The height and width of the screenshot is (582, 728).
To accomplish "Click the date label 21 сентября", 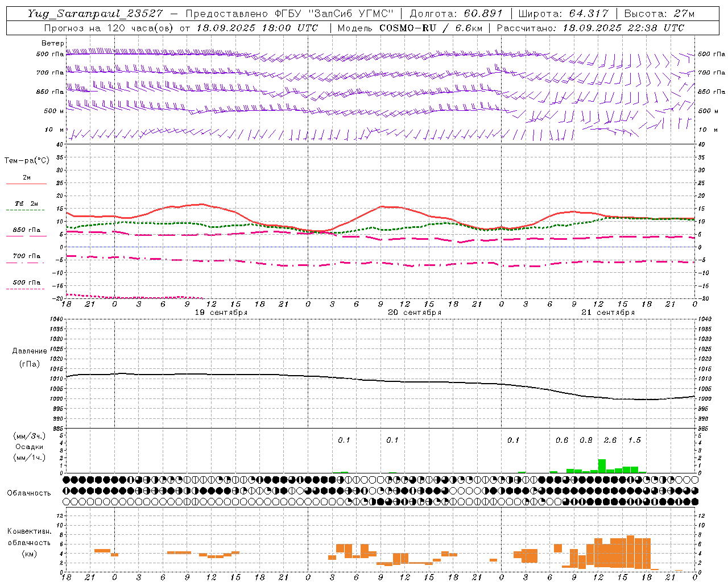I will coord(608,313).
